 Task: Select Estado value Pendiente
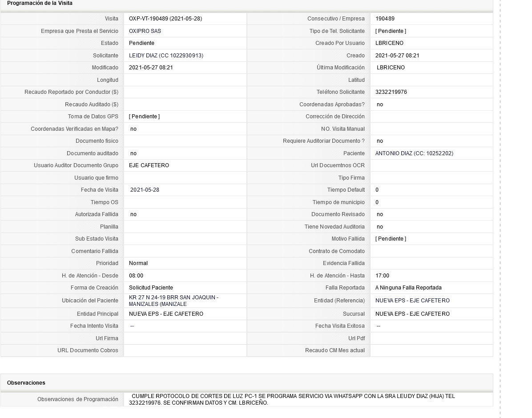pyautogui.click(x=141, y=43)
